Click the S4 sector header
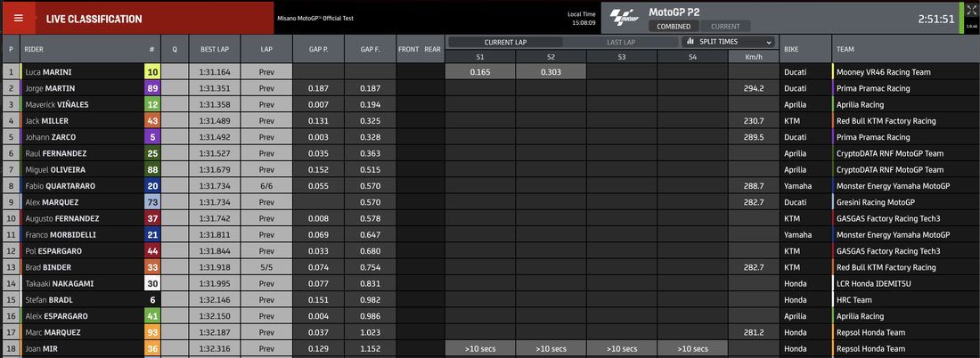The image size is (980, 358). 692,56
